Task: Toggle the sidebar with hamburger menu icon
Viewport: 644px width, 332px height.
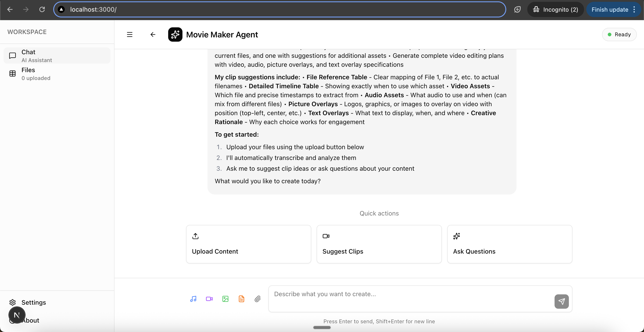Action: [x=129, y=34]
